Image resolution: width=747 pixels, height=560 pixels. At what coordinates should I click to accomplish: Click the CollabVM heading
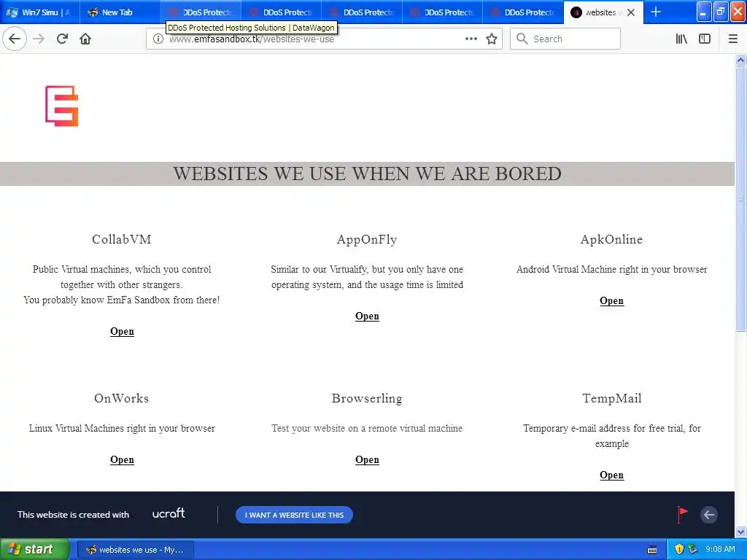pos(122,239)
